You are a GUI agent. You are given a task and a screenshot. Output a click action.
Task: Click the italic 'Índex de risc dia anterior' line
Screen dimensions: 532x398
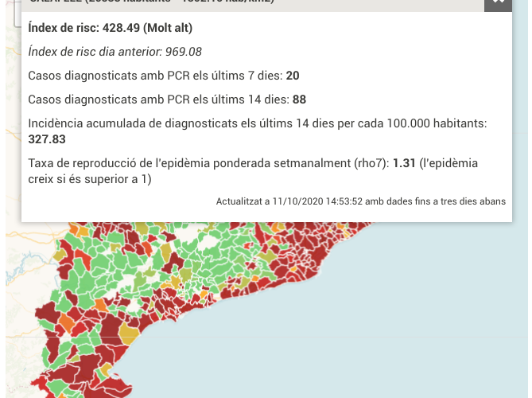click(x=95, y=52)
